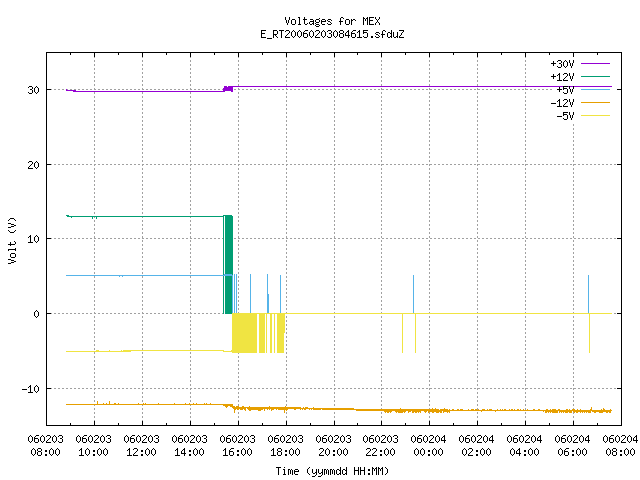Click the x-axis label 060204 02:00
Screen dimensions: 640x480
pos(476,446)
